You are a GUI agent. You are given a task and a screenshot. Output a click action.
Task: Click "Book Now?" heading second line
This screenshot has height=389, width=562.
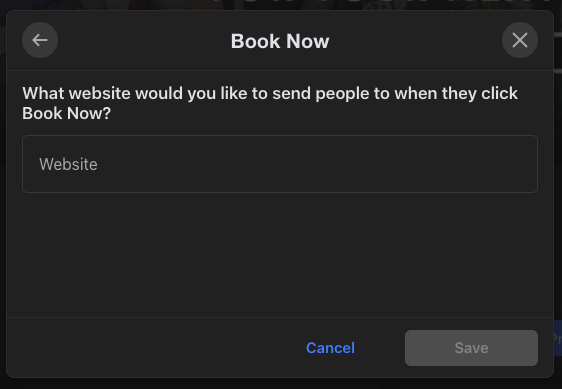click(67, 113)
